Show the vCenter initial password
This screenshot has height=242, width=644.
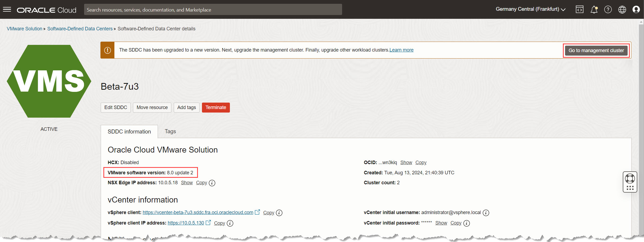[x=441, y=223]
